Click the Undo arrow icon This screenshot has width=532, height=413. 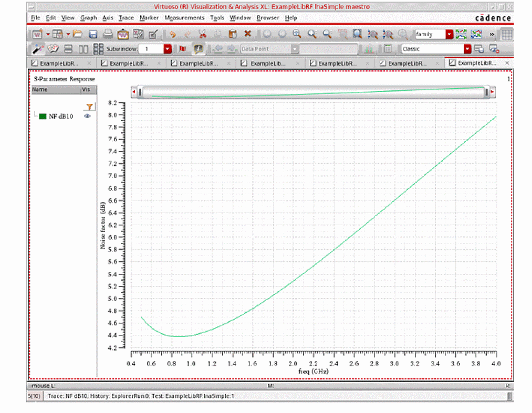[172, 35]
